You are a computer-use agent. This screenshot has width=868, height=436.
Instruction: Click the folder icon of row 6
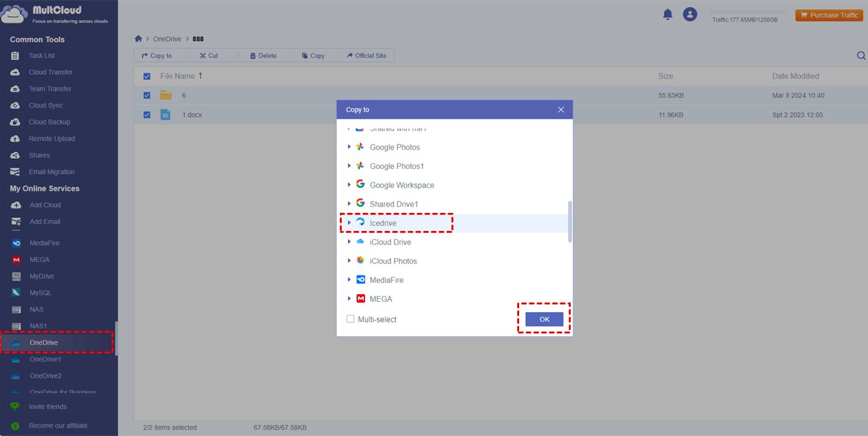166,95
